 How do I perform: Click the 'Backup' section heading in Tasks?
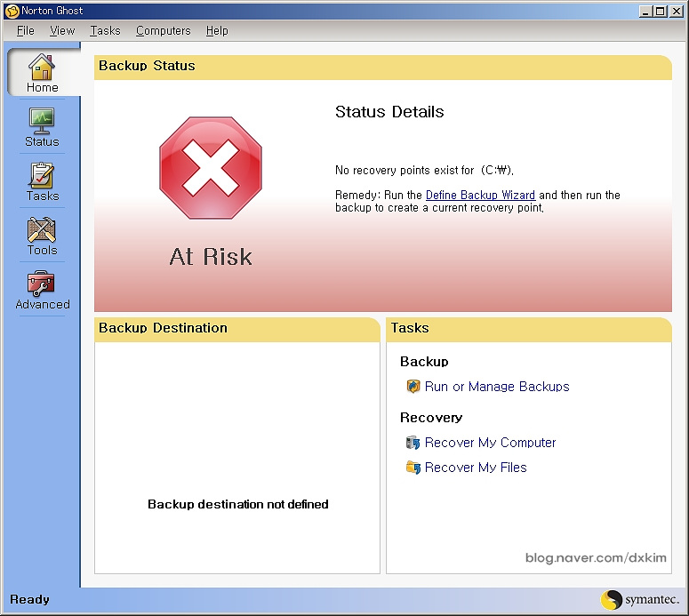[424, 362]
